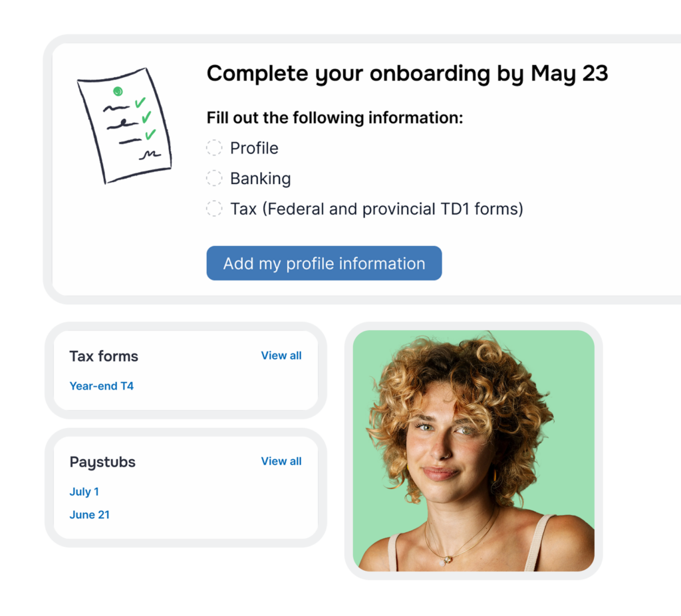Open the June 21 paystub
The width and height of the screenshot is (681, 616).
point(90,514)
